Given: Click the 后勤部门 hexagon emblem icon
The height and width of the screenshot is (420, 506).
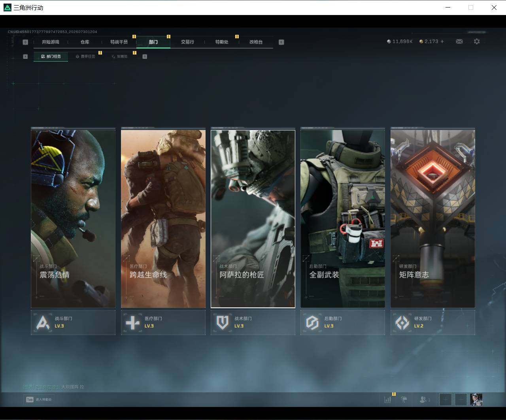Looking at the screenshot, I should 312,322.
